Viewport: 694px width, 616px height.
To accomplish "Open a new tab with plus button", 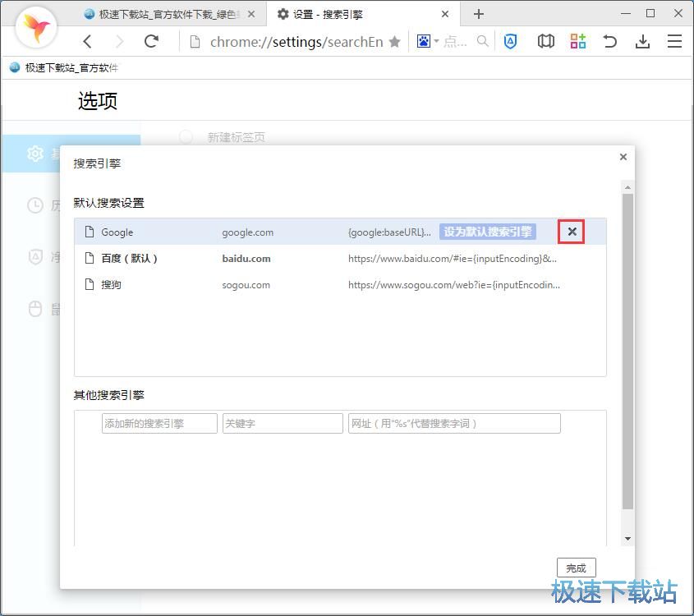I will (479, 14).
